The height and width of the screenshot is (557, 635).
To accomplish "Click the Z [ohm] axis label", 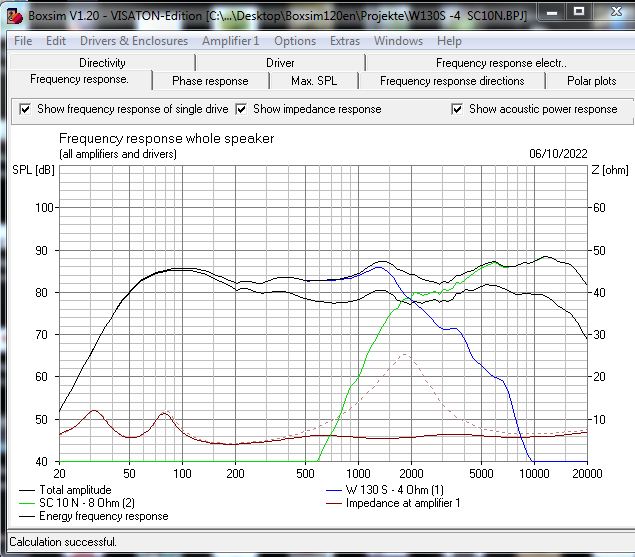I will (x=610, y=170).
